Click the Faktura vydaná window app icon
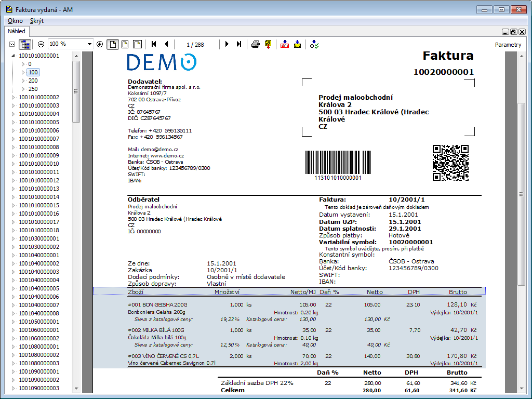Image resolution: width=532 pixels, height=399 pixels. tap(9, 9)
